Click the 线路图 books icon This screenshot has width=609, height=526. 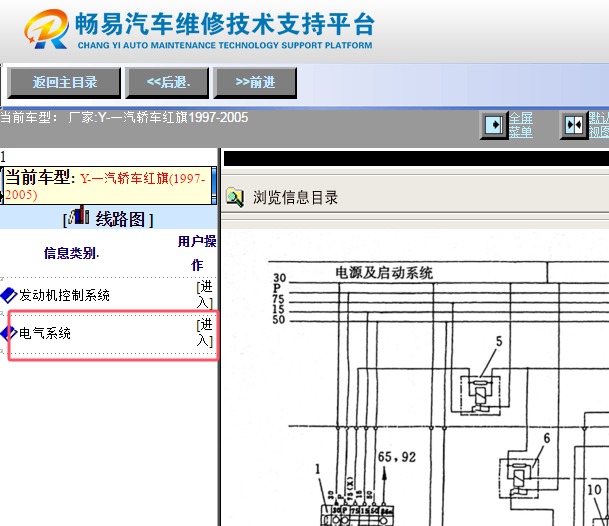coord(79,215)
